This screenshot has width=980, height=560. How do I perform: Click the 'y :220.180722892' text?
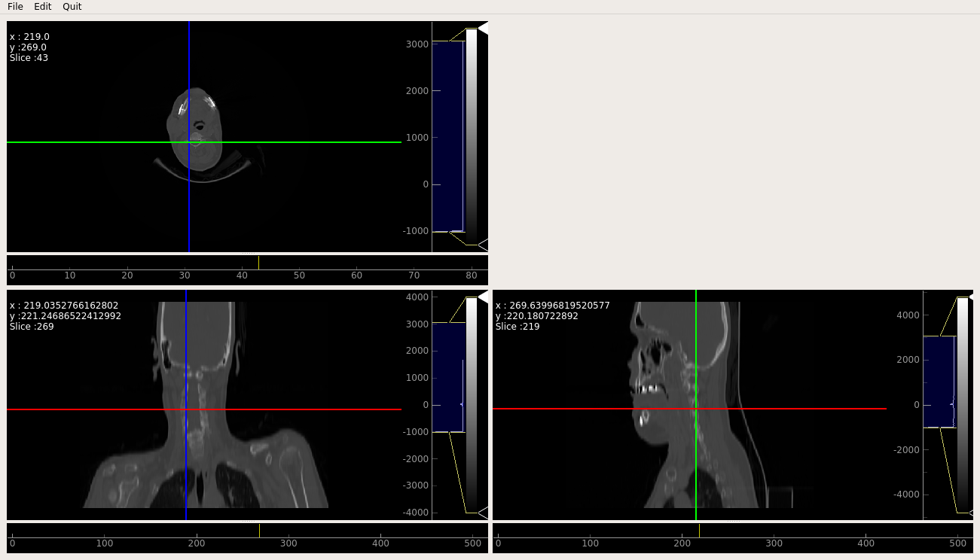point(537,316)
